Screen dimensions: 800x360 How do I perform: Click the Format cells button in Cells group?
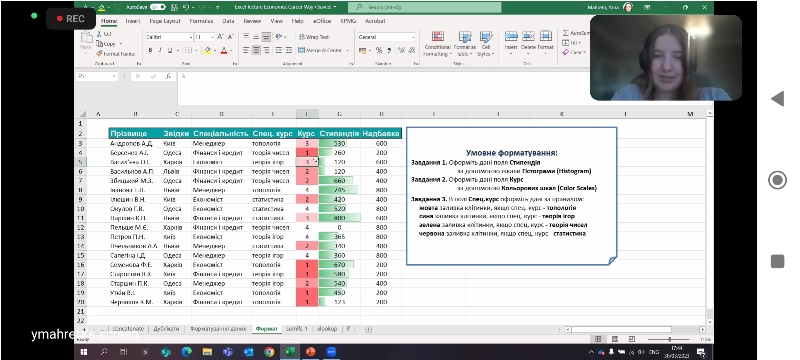point(545,43)
